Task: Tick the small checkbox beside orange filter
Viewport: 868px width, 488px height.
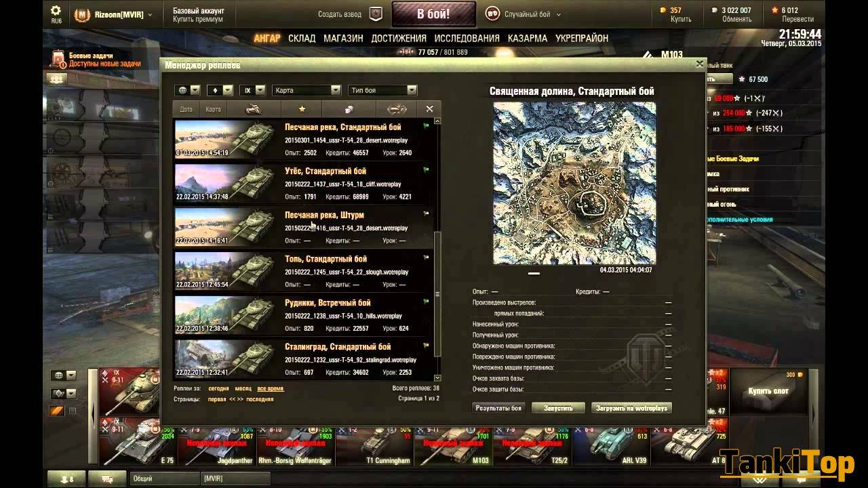Action: tap(73, 411)
